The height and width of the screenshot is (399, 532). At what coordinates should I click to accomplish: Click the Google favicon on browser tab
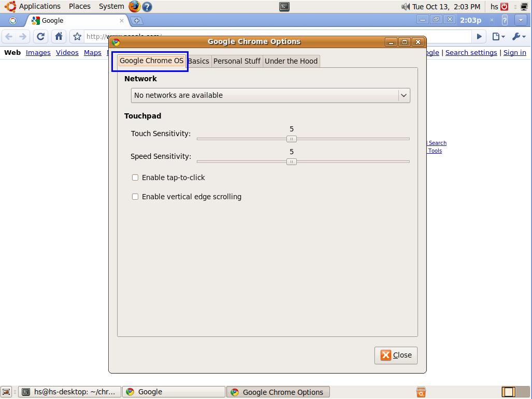click(36, 21)
